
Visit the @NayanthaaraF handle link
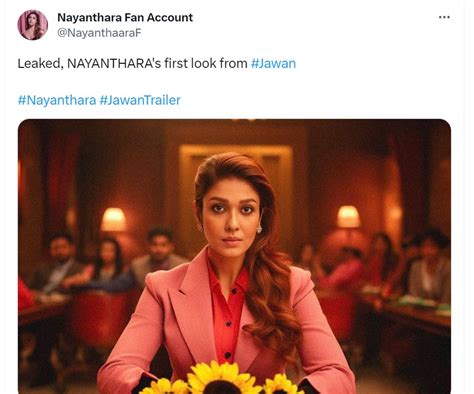[99, 33]
